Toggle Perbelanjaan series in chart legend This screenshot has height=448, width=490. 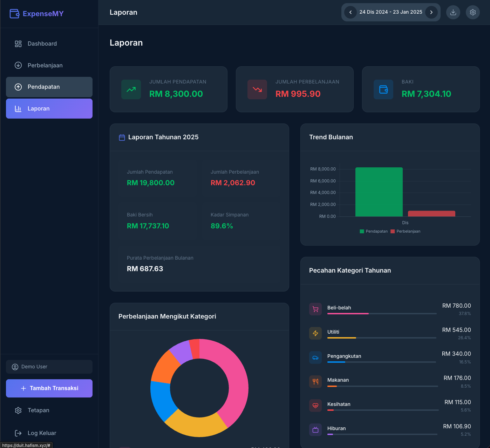coord(406,232)
